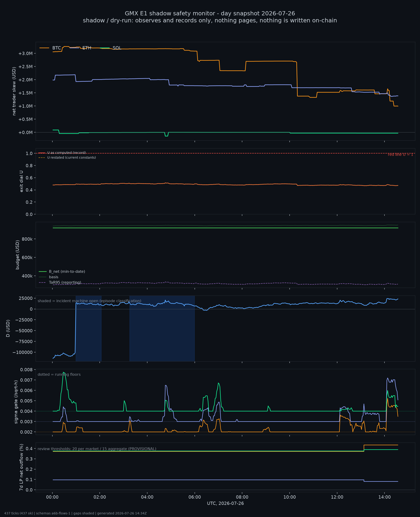This screenshot has width=420, height=517.
Task: Click the '04:00' time tick label
Action: (147, 497)
